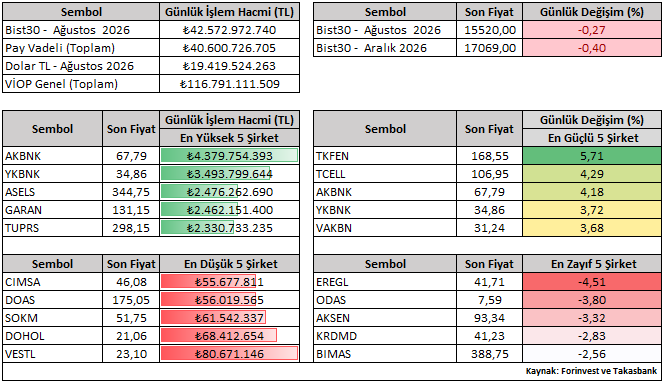Click the Bist30 Ağustos change -0,27 cell
Viewport: 665px width, 383px height.
592,30
